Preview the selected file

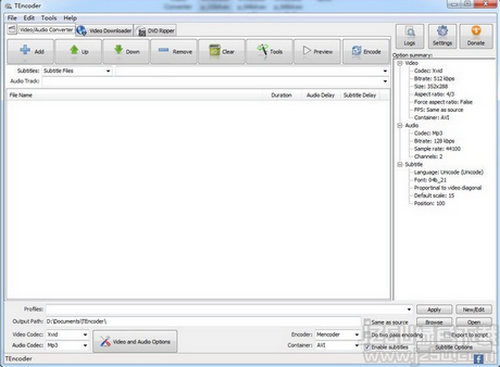tap(317, 51)
